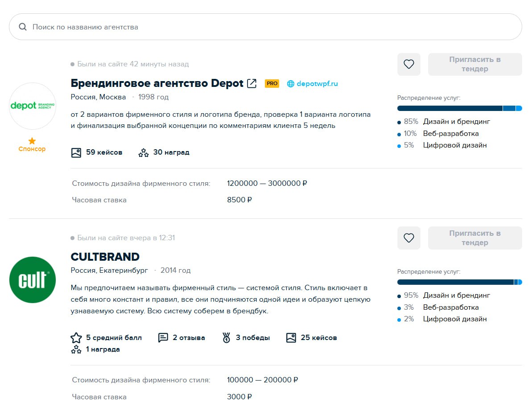Open the CULTBRAND agency title
The image size is (532, 410).
click(x=105, y=257)
